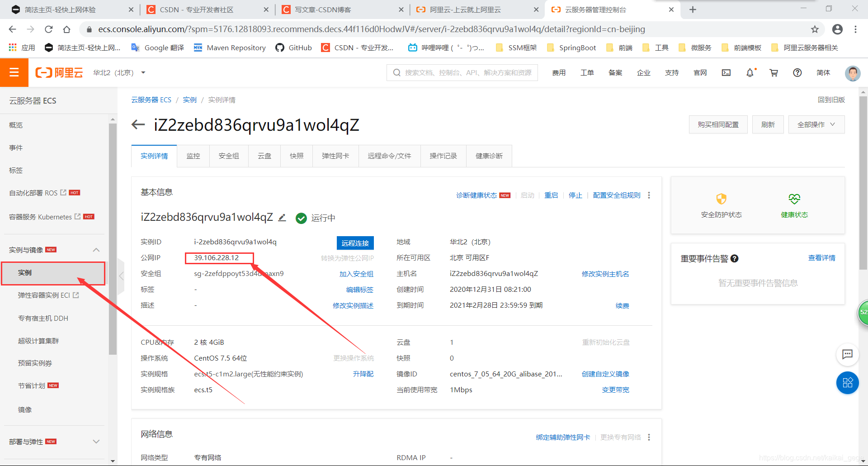Screen dimensions: 868x466
Task: Click the 回到旧版 link
Action: click(831, 100)
